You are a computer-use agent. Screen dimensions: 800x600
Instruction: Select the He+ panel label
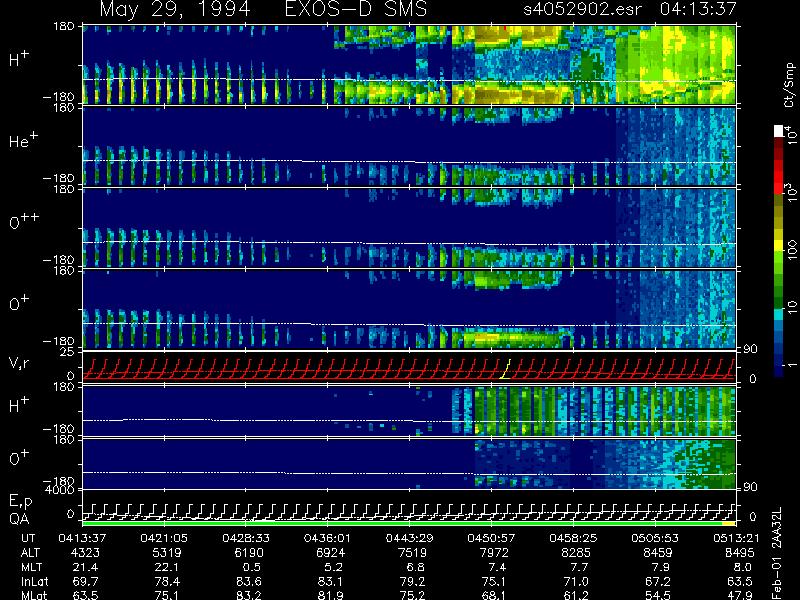click(23, 140)
